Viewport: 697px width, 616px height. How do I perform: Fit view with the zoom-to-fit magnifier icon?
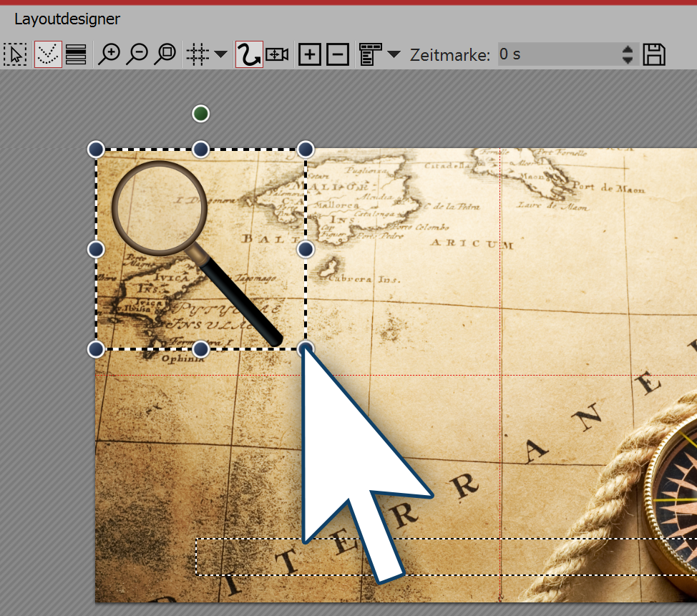[x=166, y=54]
